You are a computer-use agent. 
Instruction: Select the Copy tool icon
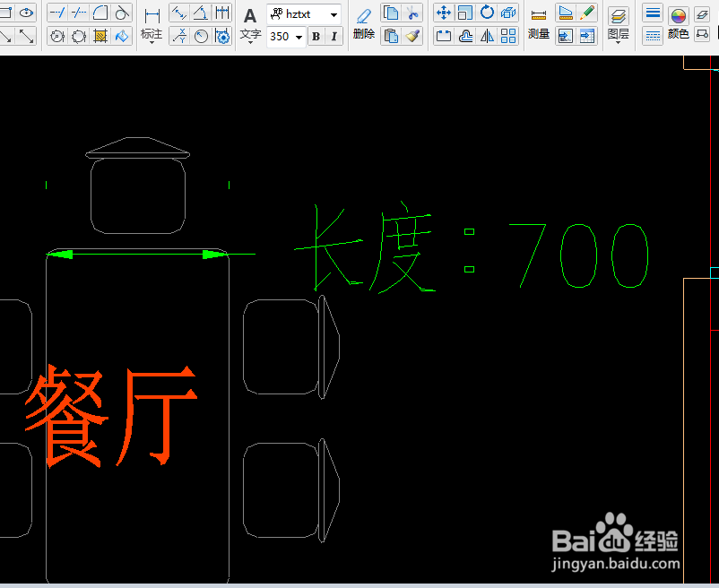[391, 13]
